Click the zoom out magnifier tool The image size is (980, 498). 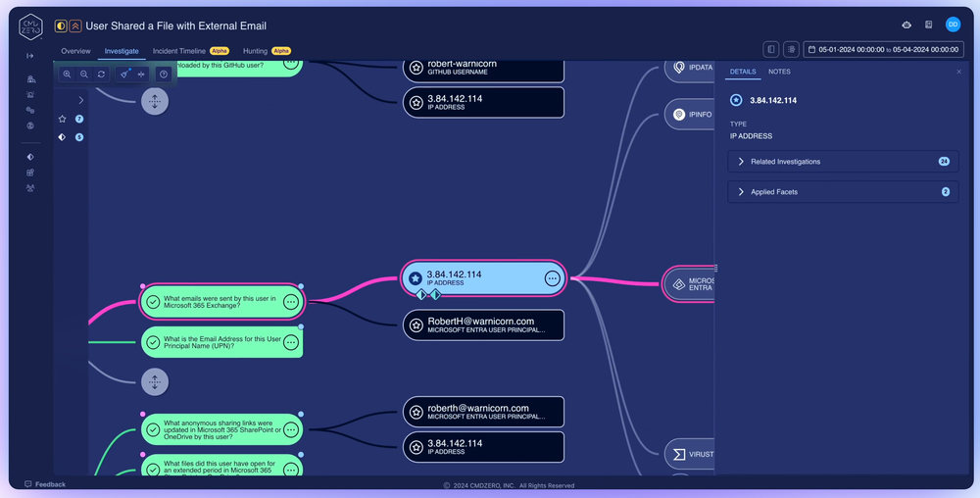(83, 75)
